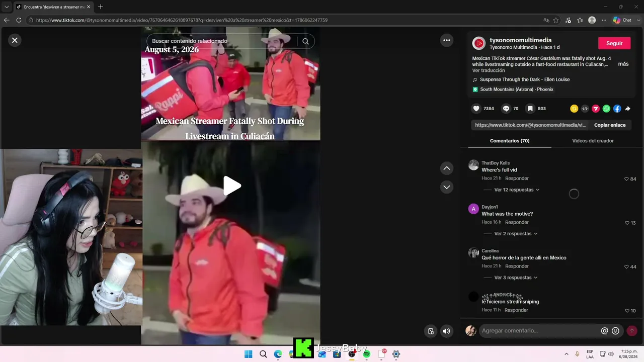
Task: Post the comment with the red arrow button
Action: (632, 331)
